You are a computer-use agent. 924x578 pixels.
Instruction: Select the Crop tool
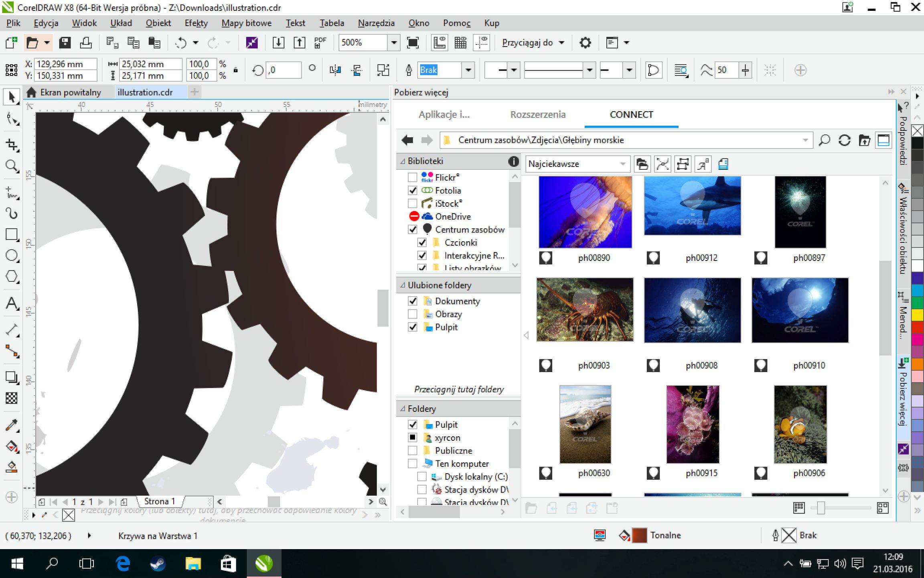coord(12,145)
